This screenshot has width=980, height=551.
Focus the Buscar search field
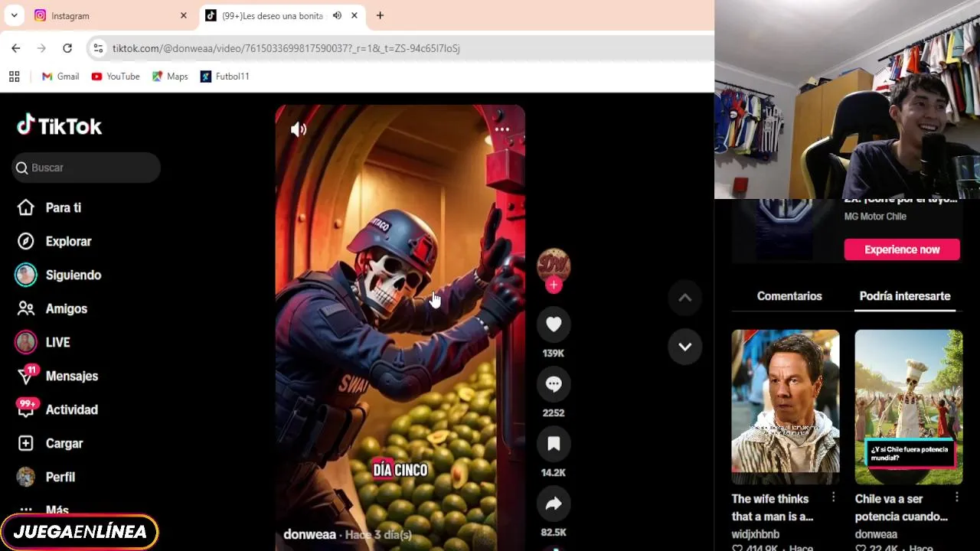(86, 168)
